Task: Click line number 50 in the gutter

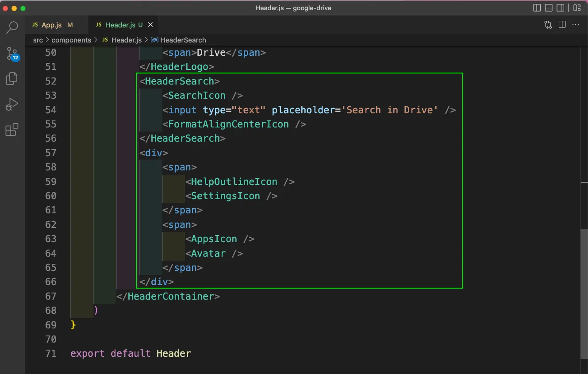Action: (x=51, y=52)
